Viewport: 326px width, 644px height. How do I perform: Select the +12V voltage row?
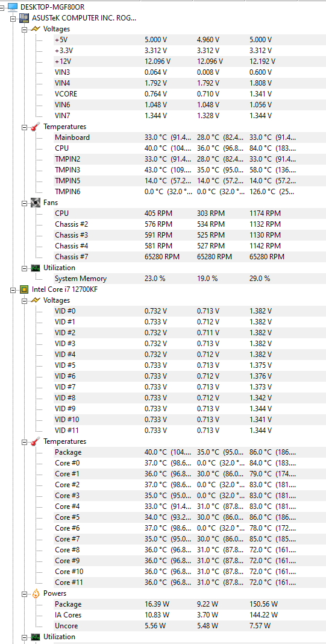pyautogui.click(x=189, y=61)
